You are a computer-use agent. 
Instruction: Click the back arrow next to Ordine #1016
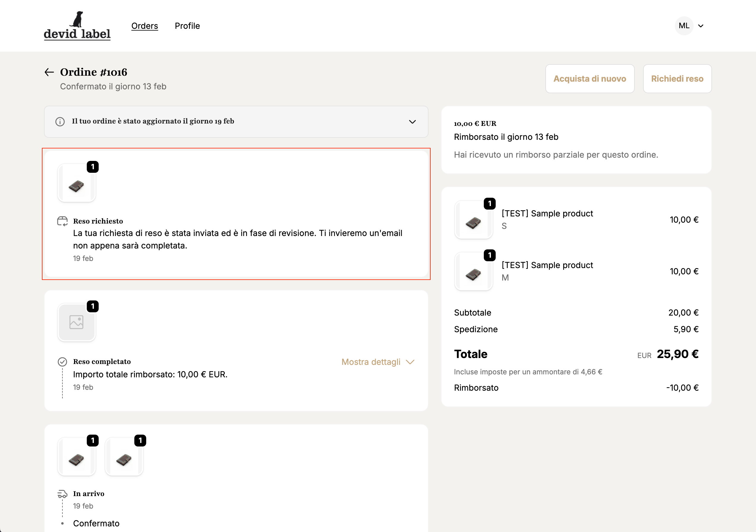click(x=49, y=72)
